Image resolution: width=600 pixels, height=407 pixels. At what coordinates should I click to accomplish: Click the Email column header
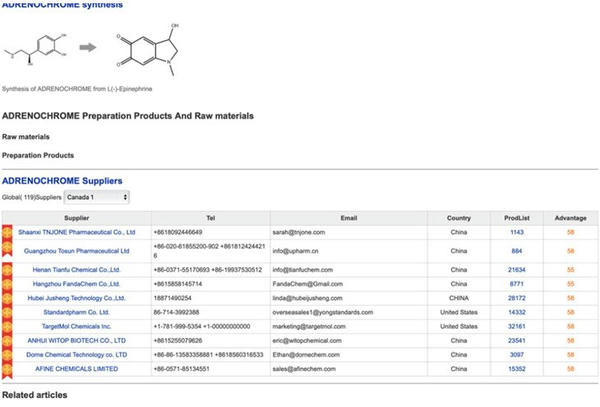tap(349, 218)
